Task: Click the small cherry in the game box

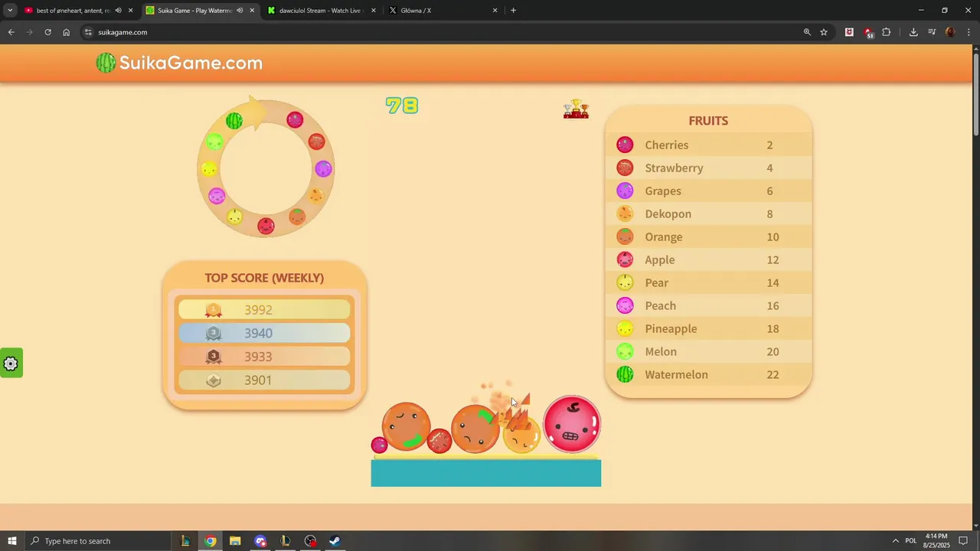Action: (379, 445)
